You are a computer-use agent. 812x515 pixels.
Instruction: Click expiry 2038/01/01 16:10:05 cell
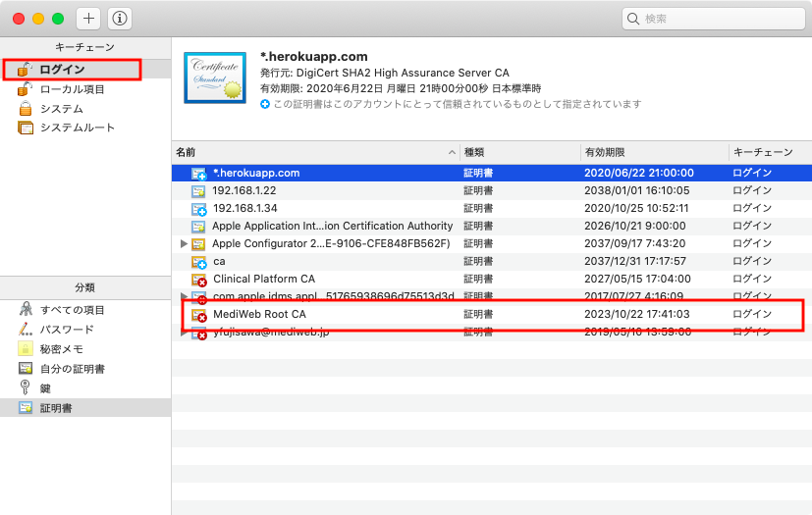click(x=636, y=190)
